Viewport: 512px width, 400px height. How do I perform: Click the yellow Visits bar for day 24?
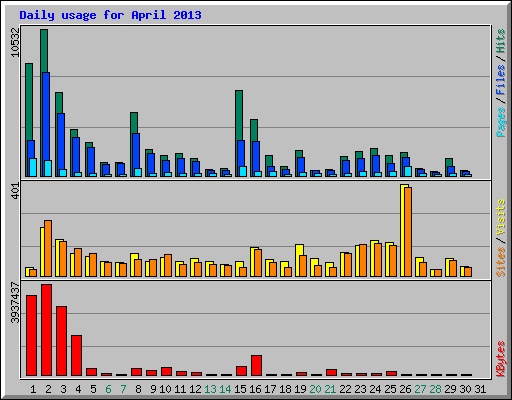373,258
